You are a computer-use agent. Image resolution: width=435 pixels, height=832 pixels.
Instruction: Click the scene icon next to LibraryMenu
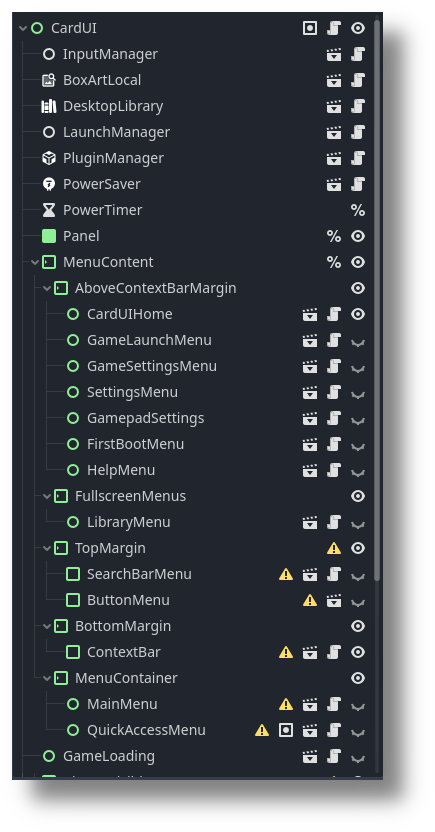[x=310, y=522]
